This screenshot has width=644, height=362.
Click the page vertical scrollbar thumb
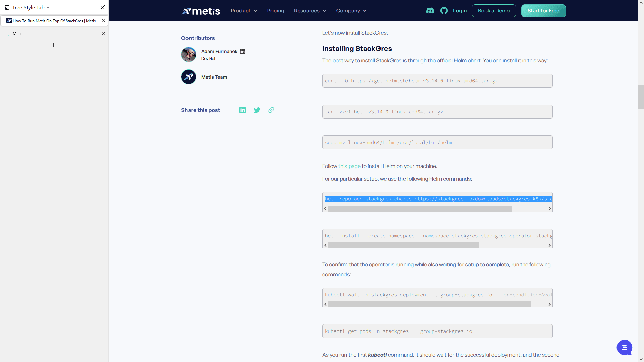641,97
